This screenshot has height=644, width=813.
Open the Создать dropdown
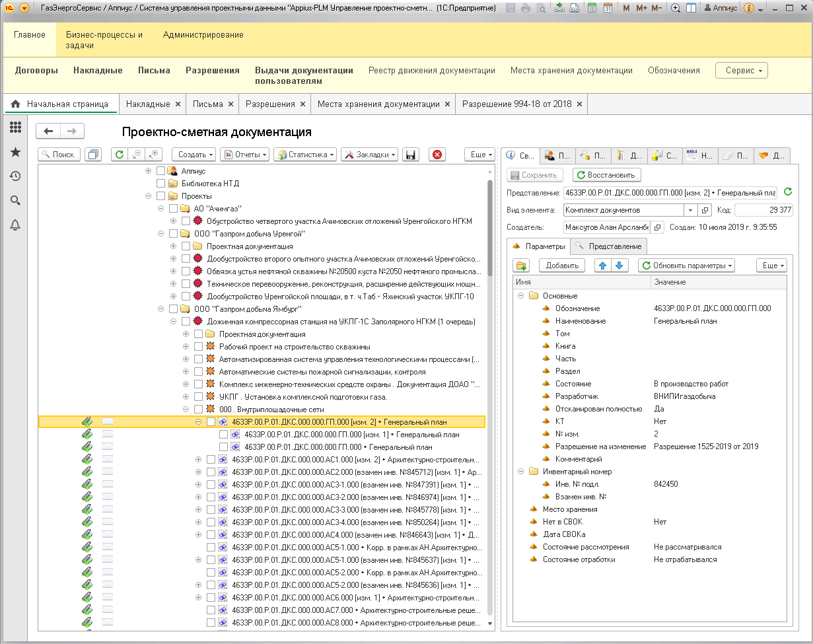pos(194,155)
